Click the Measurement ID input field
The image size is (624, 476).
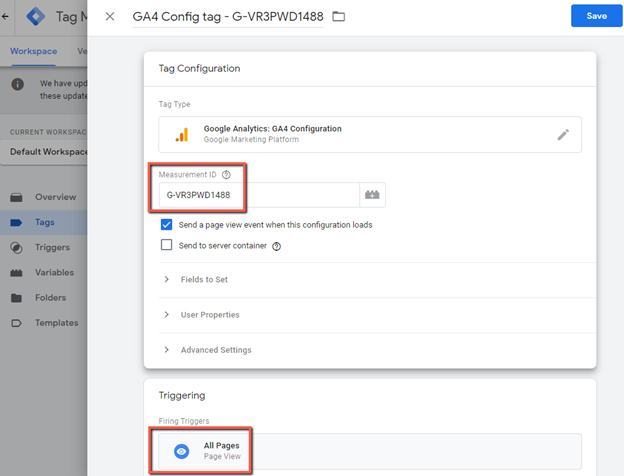pyautogui.click(x=259, y=195)
